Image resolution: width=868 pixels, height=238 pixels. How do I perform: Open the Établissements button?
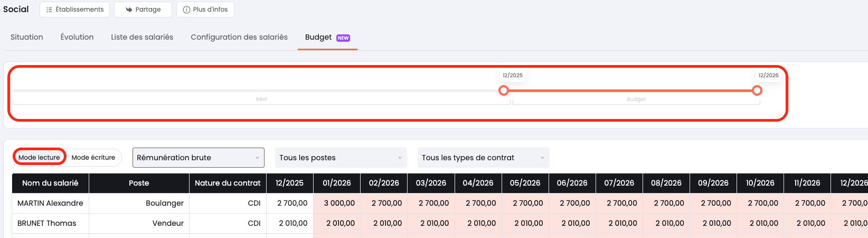pos(74,10)
